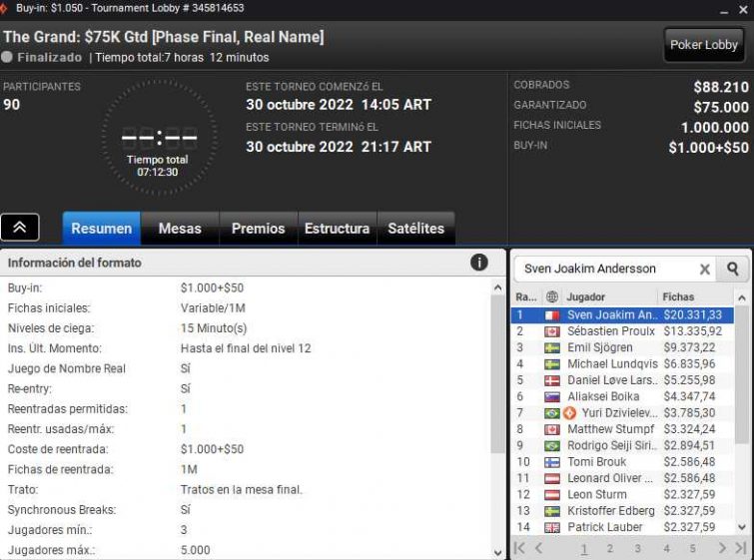The height and width of the screenshot is (560, 754).
Task: Click inside the player search field
Action: [x=606, y=269]
